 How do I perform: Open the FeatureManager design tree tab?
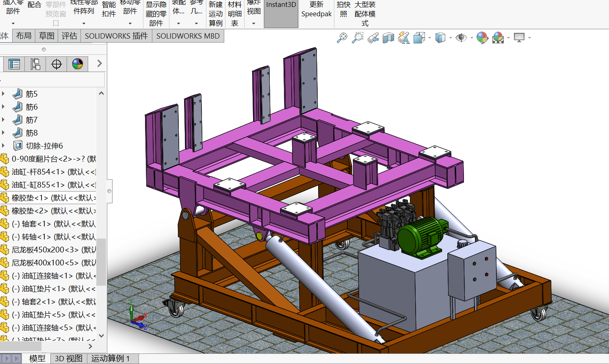click(14, 64)
